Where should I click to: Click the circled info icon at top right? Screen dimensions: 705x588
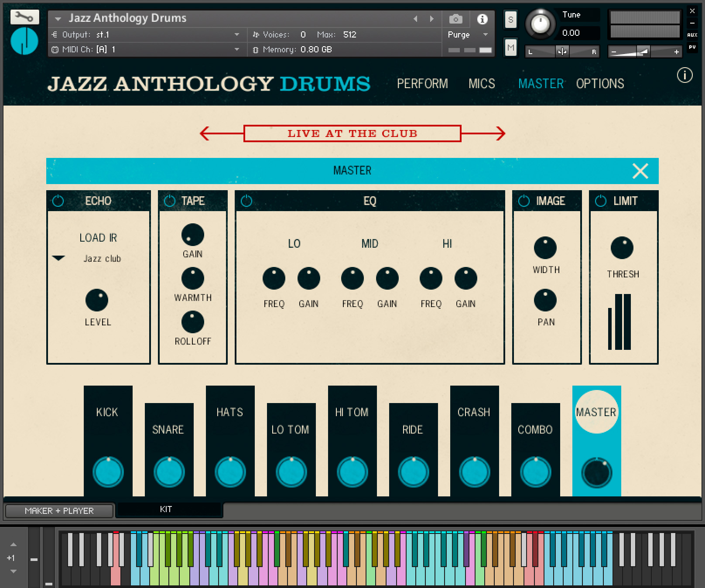click(x=686, y=75)
